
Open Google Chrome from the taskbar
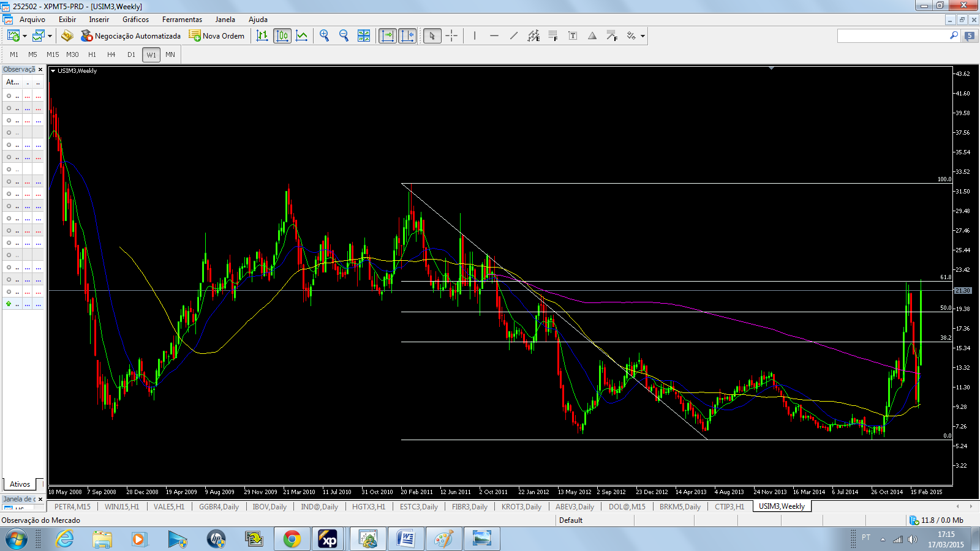click(x=292, y=539)
